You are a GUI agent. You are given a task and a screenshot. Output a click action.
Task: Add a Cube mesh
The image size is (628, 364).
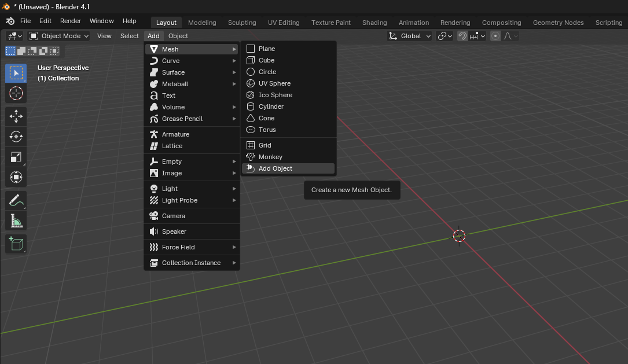point(288,60)
